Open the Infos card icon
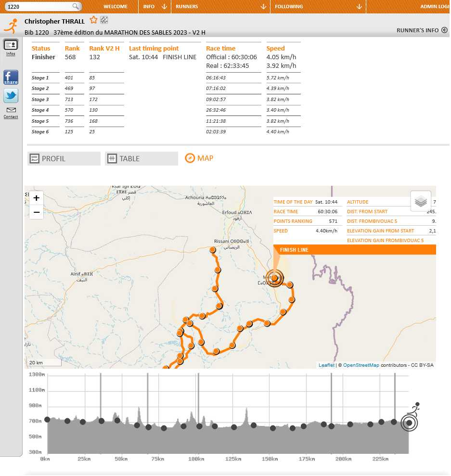 click(11, 48)
